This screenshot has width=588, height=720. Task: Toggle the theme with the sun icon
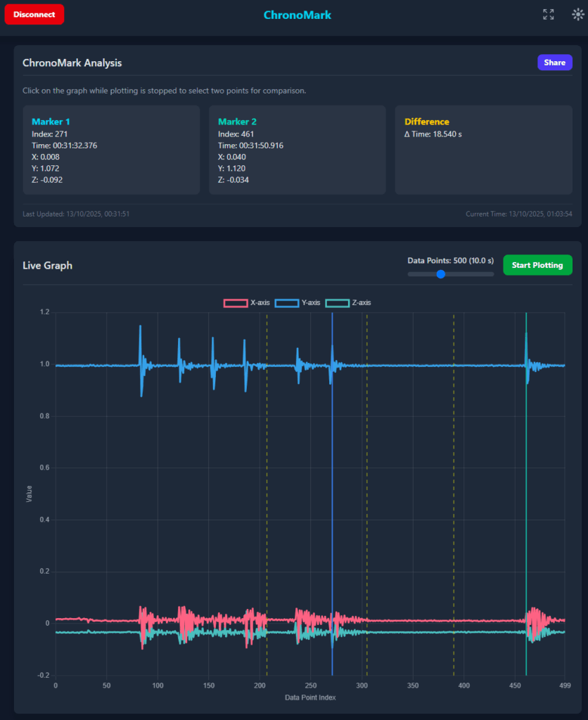pyautogui.click(x=577, y=14)
